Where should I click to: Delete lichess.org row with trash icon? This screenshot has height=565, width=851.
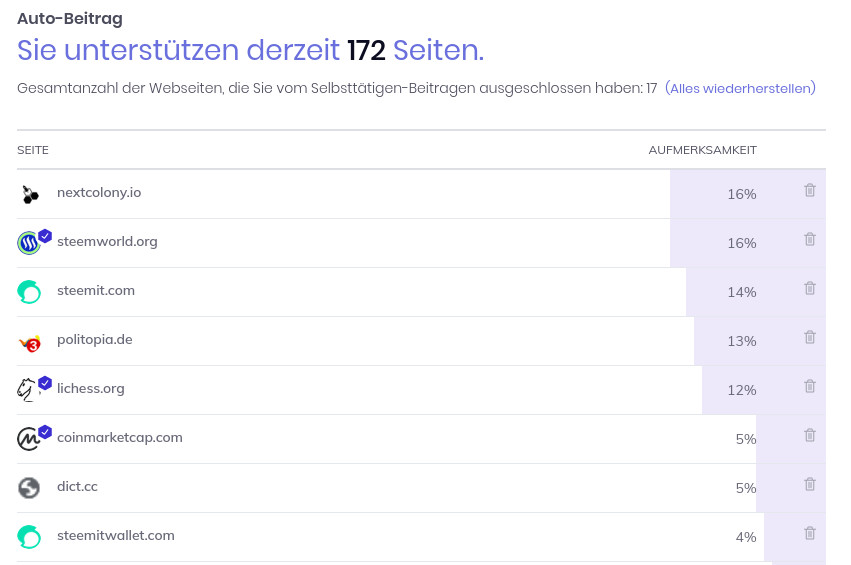tap(810, 386)
